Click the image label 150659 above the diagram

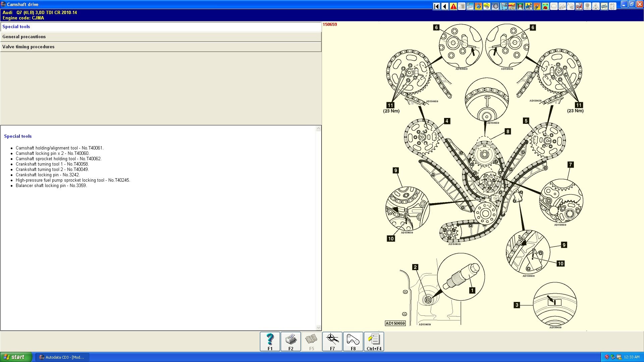tap(329, 24)
